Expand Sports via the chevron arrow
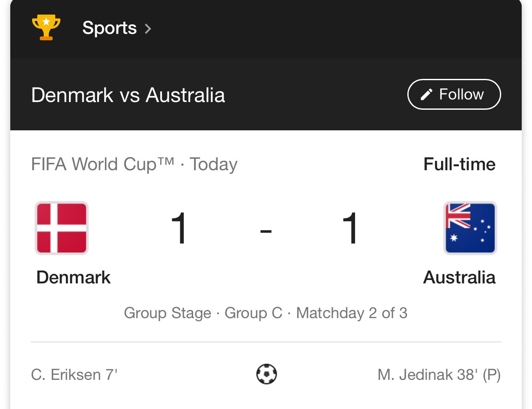The width and height of the screenshot is (532, 409). coord(148,29)
